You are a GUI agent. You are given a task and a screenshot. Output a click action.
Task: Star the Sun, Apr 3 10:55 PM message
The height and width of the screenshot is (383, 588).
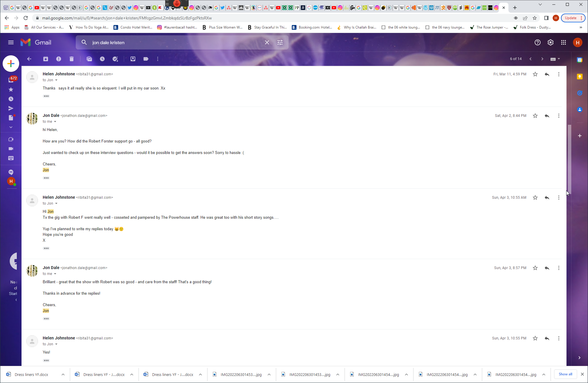(535, 338)
